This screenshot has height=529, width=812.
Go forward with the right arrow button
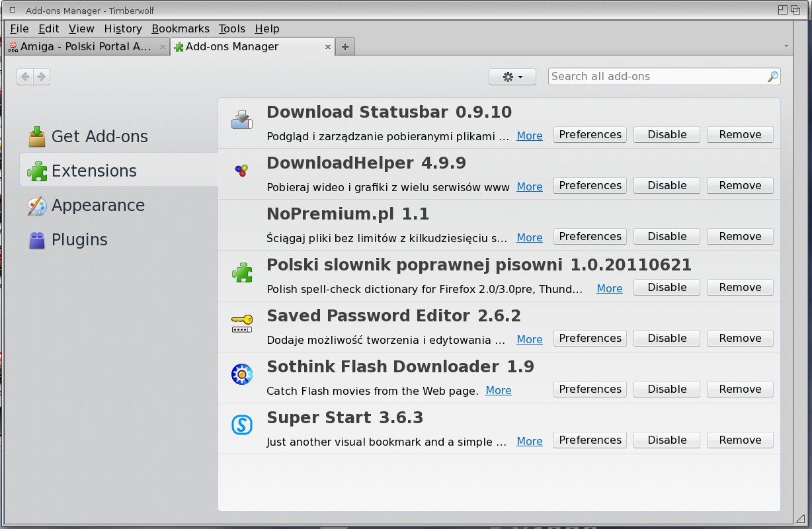point(42,77)
